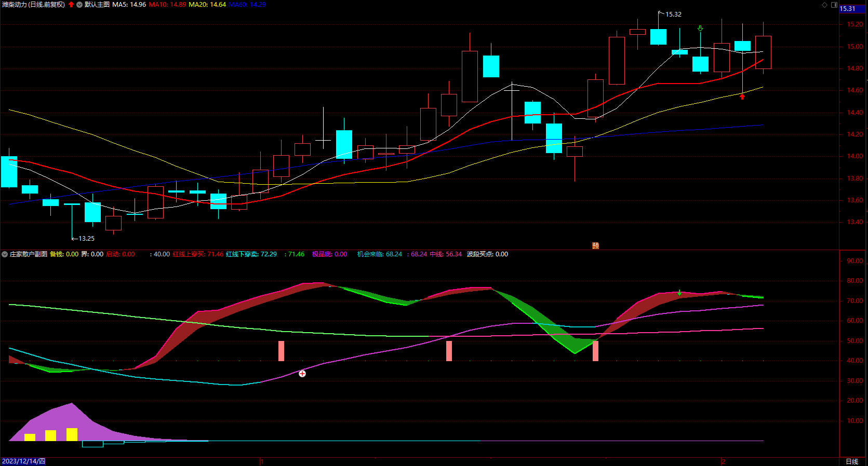Click the diamond icon at top right of the chart

[824, 5]
